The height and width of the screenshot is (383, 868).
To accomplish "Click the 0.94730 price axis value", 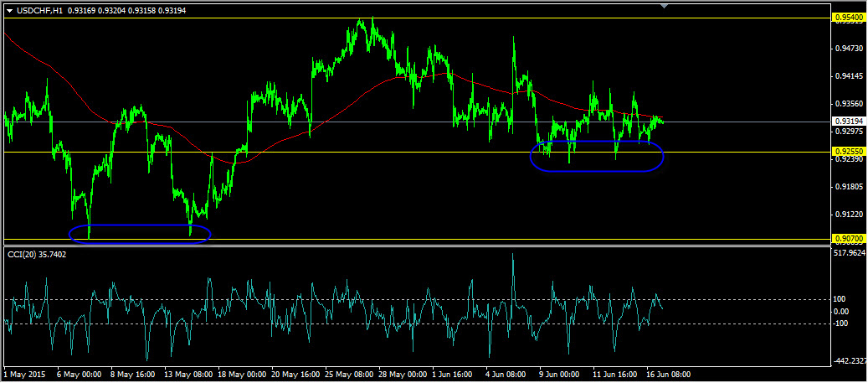I will [850, 49].
